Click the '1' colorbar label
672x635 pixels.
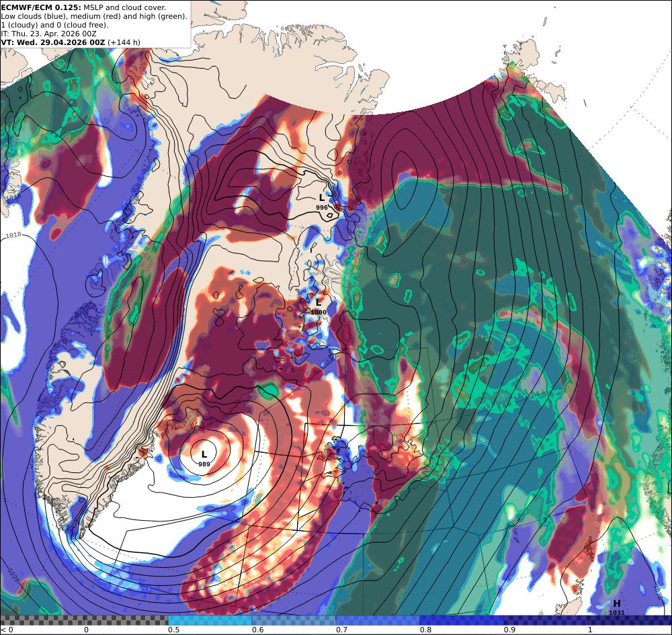pos(590,630)
